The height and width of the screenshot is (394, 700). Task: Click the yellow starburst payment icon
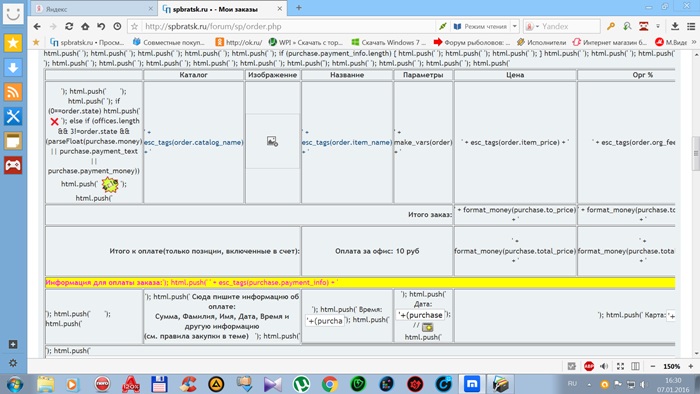(x=110, y=184)
